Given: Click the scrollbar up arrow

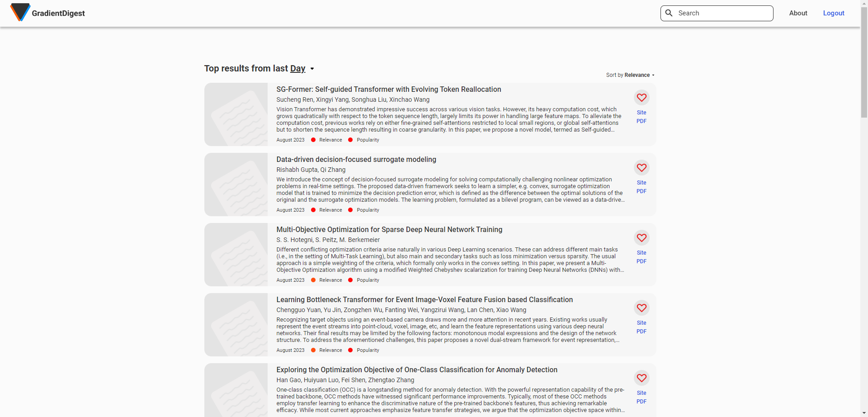Looking at the screenshot, I should pyautogui.click(x=864, y=3).
